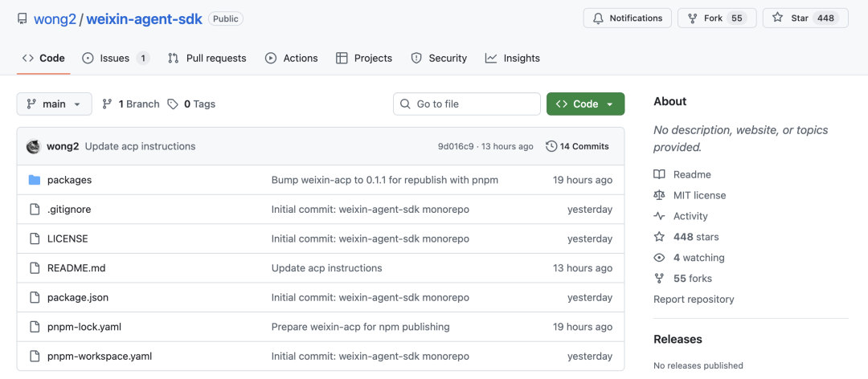The image size is (868, 379).
Task: Click the Fork icon
Action: [692, 18]
